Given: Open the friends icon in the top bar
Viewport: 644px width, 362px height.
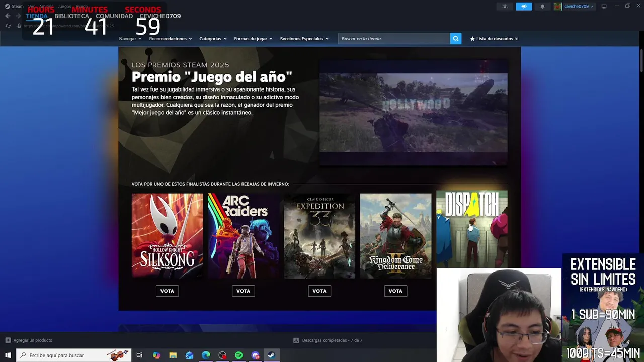Looking at the screenshot, I should [505, 6].
